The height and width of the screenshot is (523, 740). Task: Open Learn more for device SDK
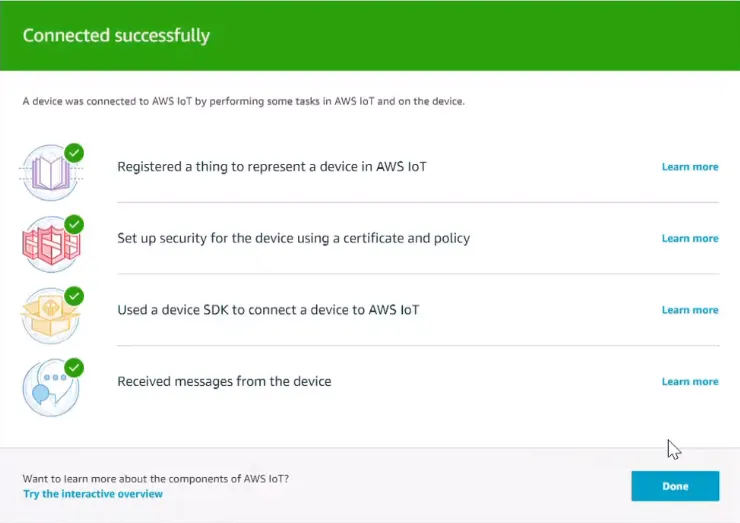click(x=690, y=310)
